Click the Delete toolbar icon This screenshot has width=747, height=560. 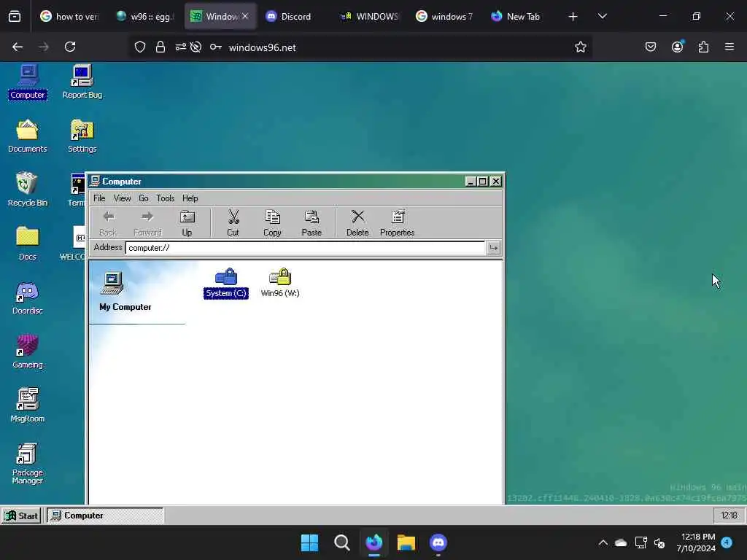click(357, 223)
